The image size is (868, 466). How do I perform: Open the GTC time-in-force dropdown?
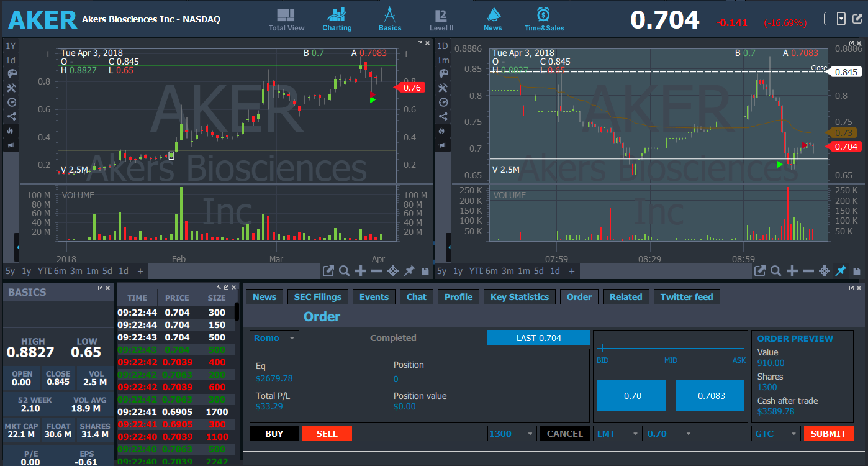click(775, 434)
